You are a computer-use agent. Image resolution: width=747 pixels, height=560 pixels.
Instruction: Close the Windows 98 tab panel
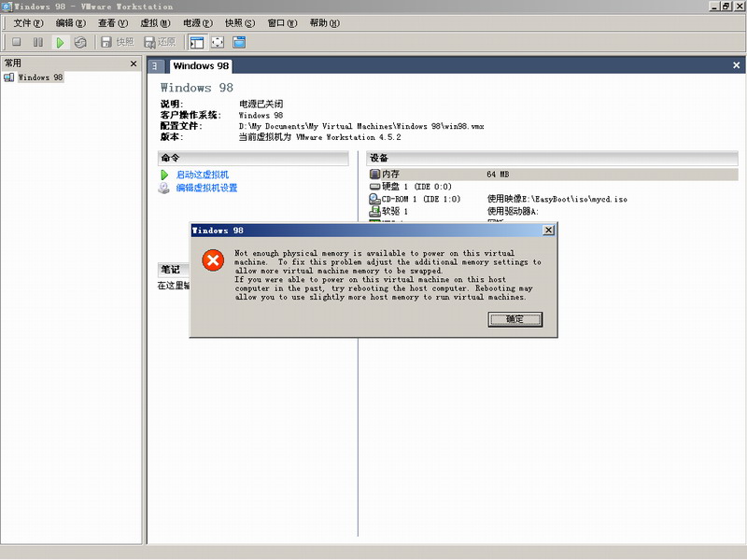(x=736, y=65)
